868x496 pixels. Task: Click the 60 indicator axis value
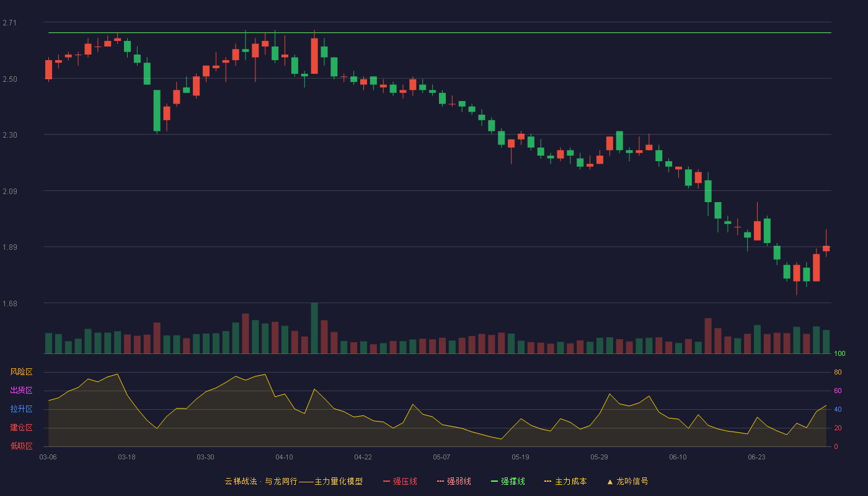pos(838,391)
